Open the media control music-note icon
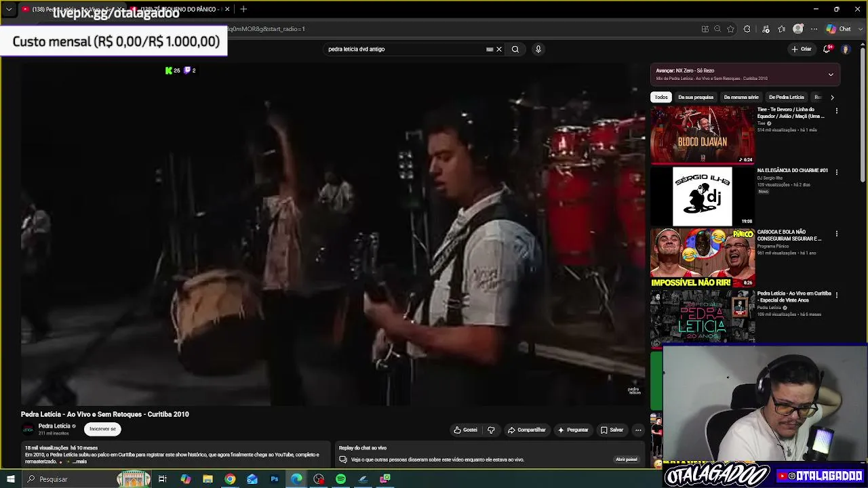Image resolution: width=868 pixels, height=488 pixels. click(766, 28)
